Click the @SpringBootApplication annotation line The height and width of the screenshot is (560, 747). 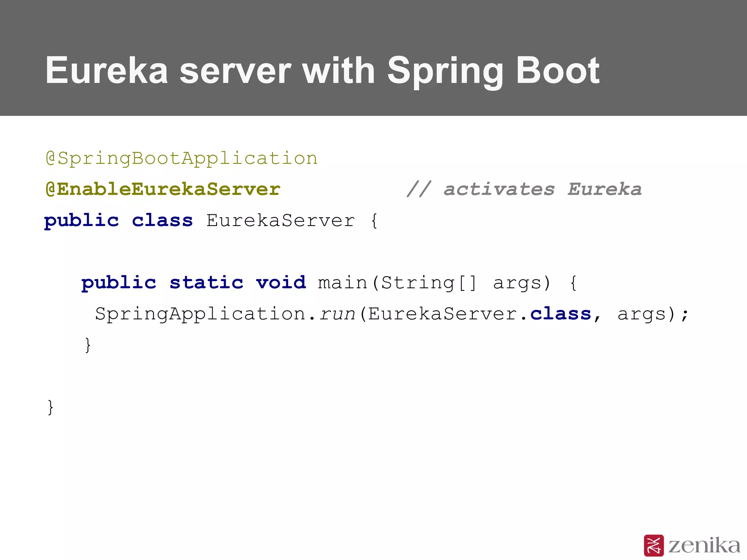click(182, 159)
